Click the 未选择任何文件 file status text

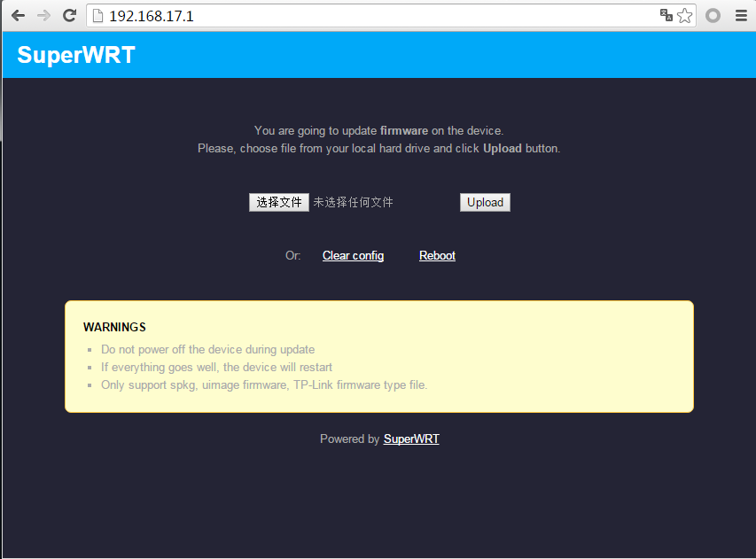[353, 202]
